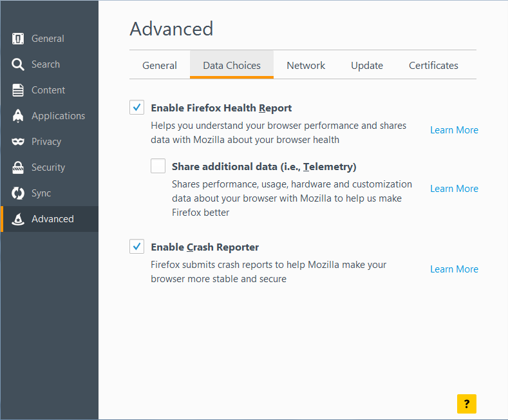Go to Privacy using the mask icon
This screenshot has width=508, height=420.
(x=18, y=142)
